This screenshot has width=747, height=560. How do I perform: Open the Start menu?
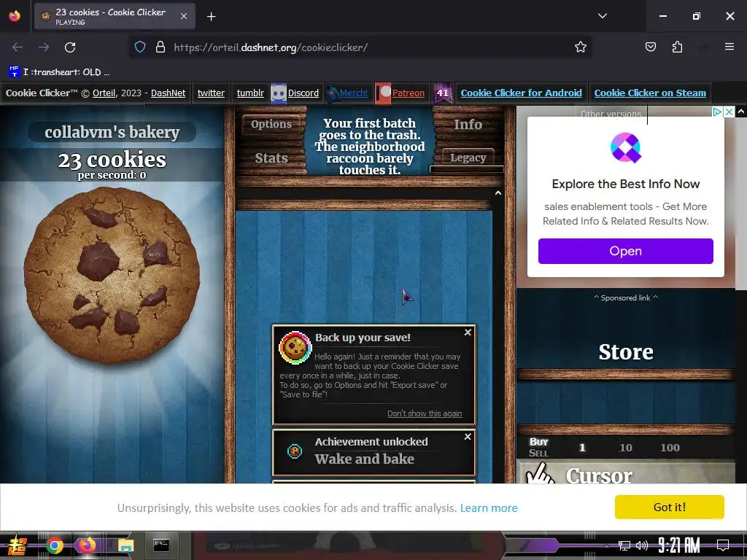(18, 545)
